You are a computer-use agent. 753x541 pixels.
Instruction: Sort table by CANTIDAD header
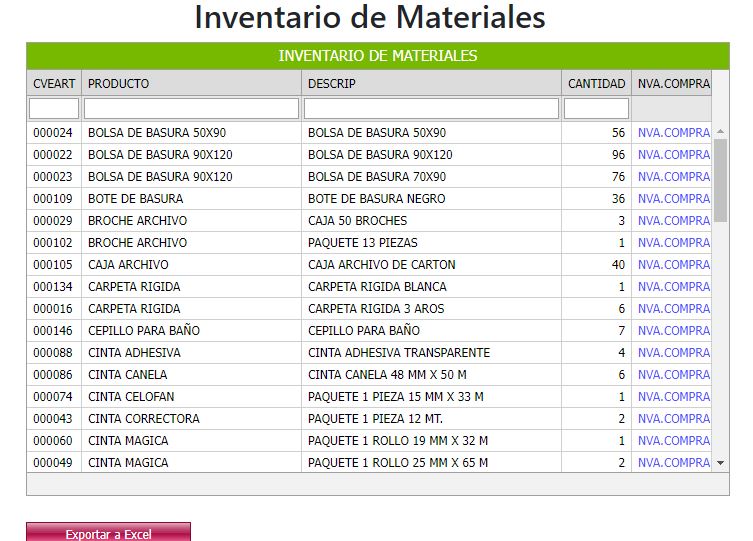coord(596,84)
